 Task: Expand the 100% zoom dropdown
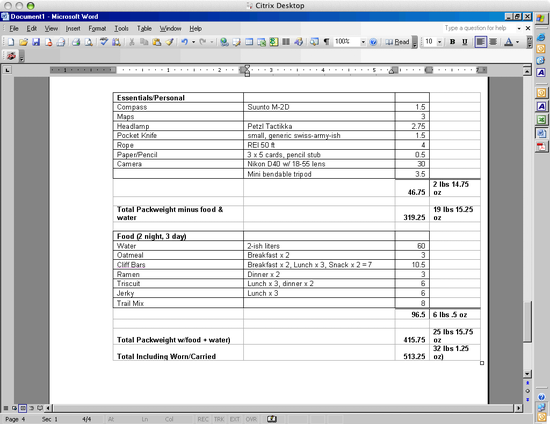(x=363, y=42)
